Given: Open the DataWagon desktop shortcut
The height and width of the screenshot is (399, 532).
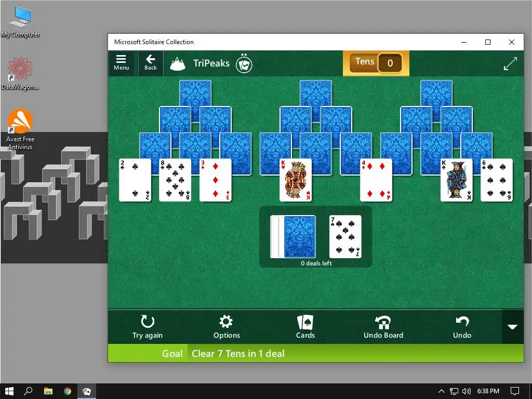Looking at the screenshot, I should click(20, 74).
